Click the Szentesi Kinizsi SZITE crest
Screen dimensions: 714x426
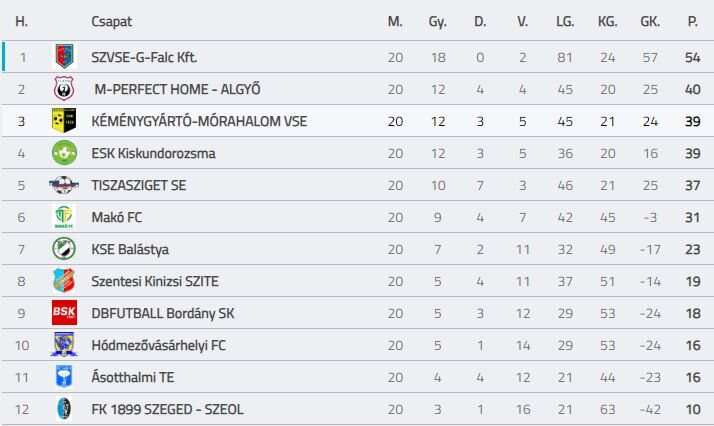click(64, 281)
